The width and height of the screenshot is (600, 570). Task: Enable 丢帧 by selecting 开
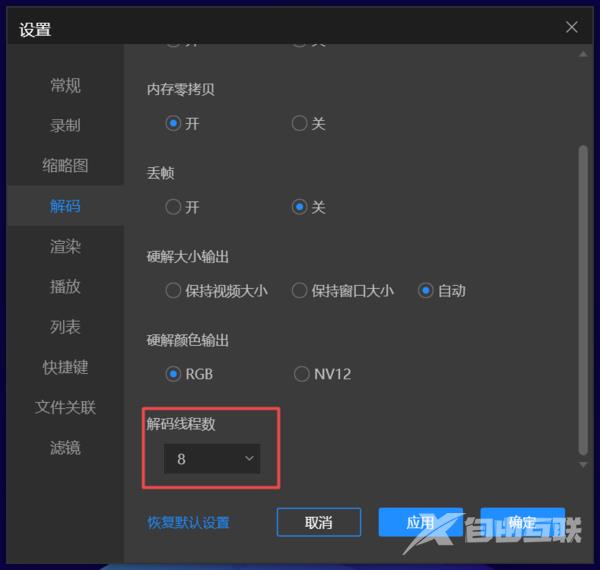(x=174, y=207)
